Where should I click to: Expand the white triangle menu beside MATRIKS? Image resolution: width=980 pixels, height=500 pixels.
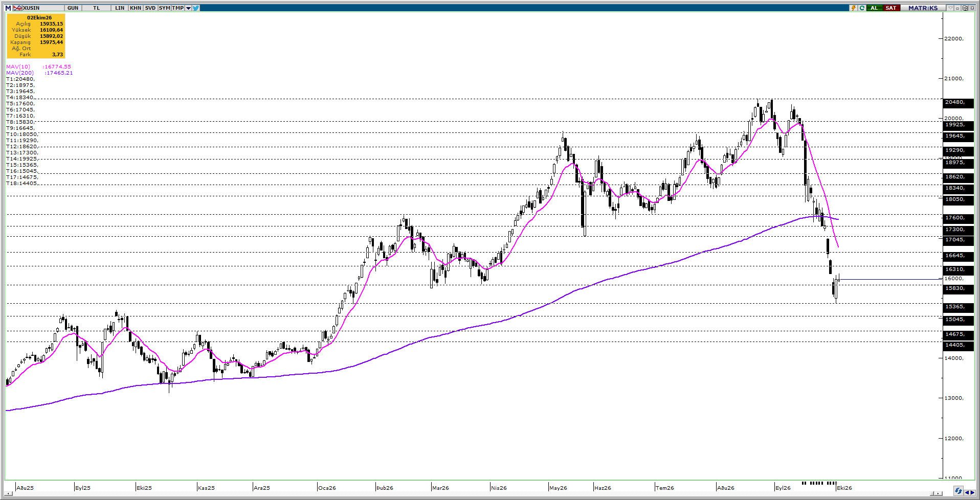point(950,8)
